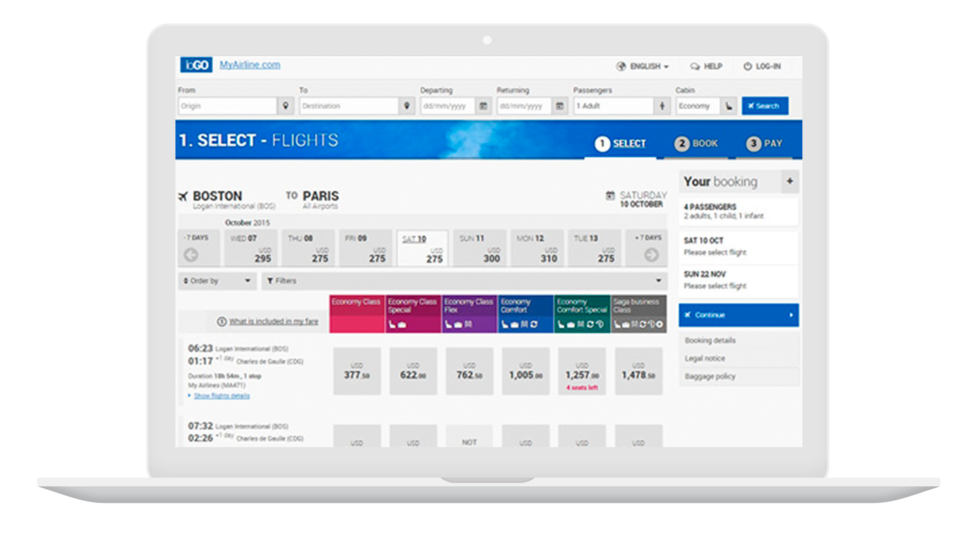980x536 pixels.
Task: Click the seat icon in the Cabin selector
Action: point(729,106)
